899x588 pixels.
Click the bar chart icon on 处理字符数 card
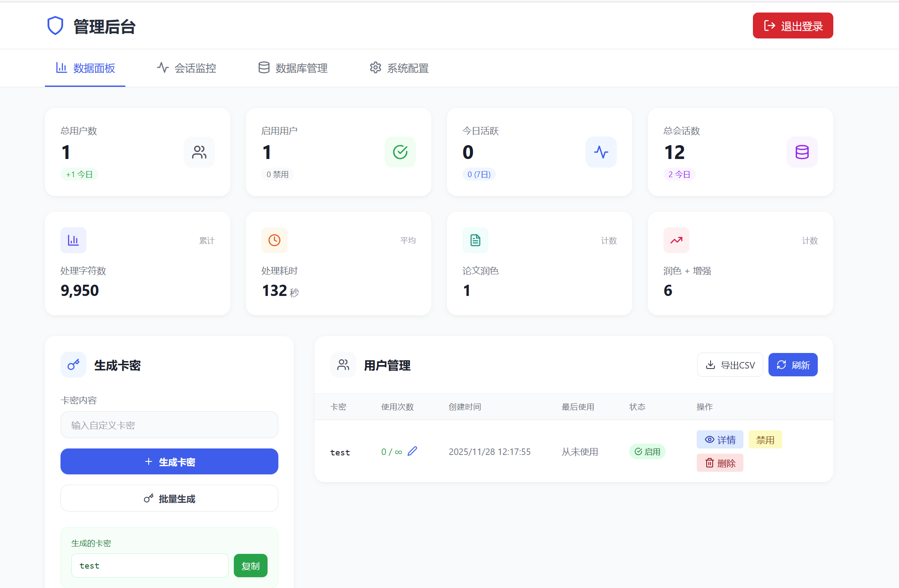click(73, 240)
